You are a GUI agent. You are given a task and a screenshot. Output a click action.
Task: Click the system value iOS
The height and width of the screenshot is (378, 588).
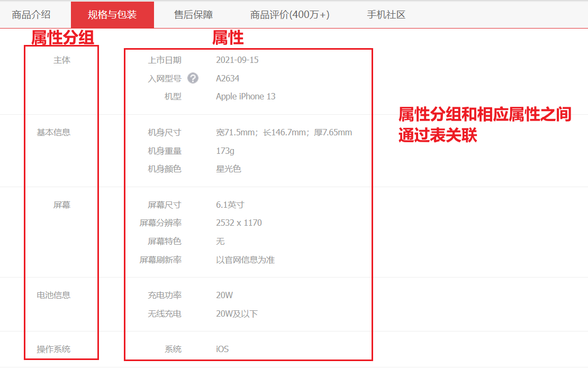(x=222, y=349)
